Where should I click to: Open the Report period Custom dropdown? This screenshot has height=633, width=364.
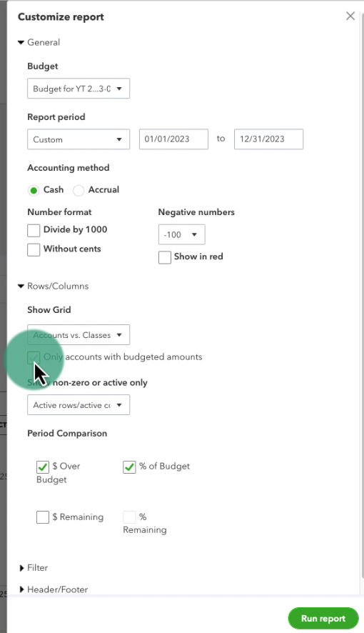click(79, 139)
